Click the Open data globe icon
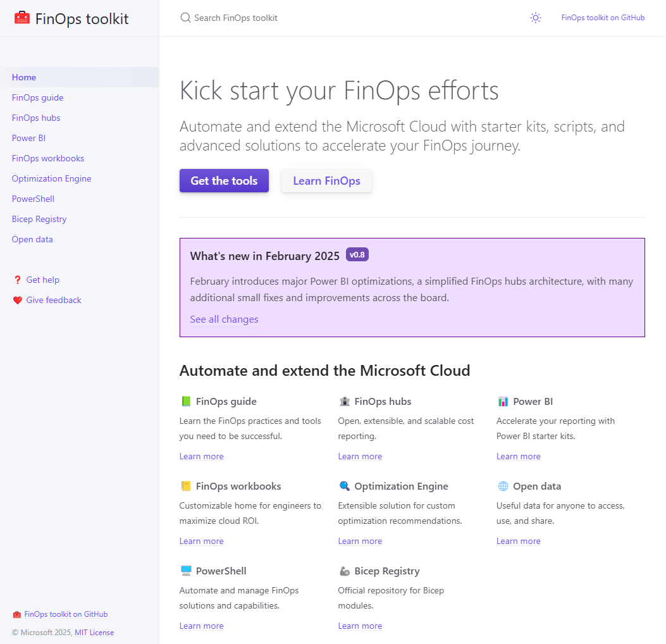The width and height of the screenshot is (666, 644). (x=503, y=486)
